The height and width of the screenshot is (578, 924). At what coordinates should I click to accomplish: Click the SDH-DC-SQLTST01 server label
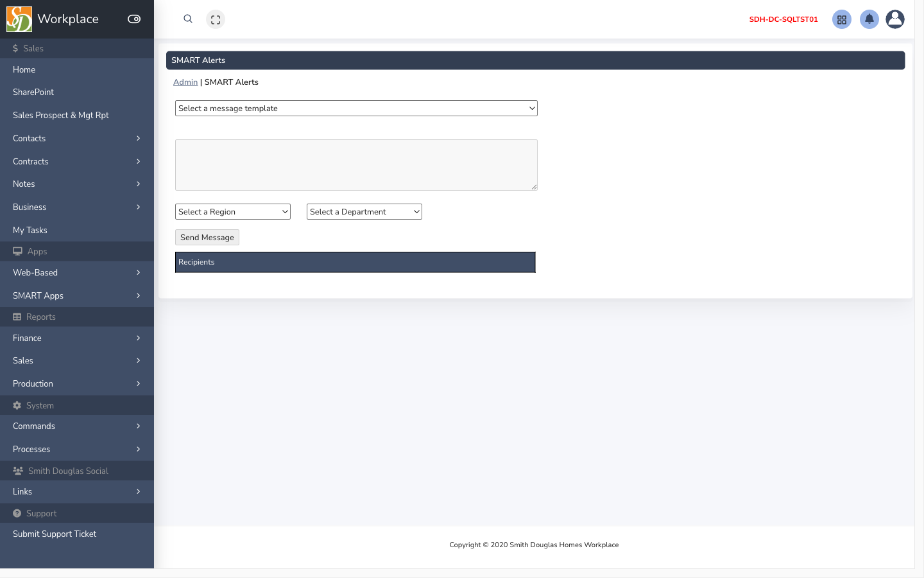pyautogui.click(x=783, y=19)
